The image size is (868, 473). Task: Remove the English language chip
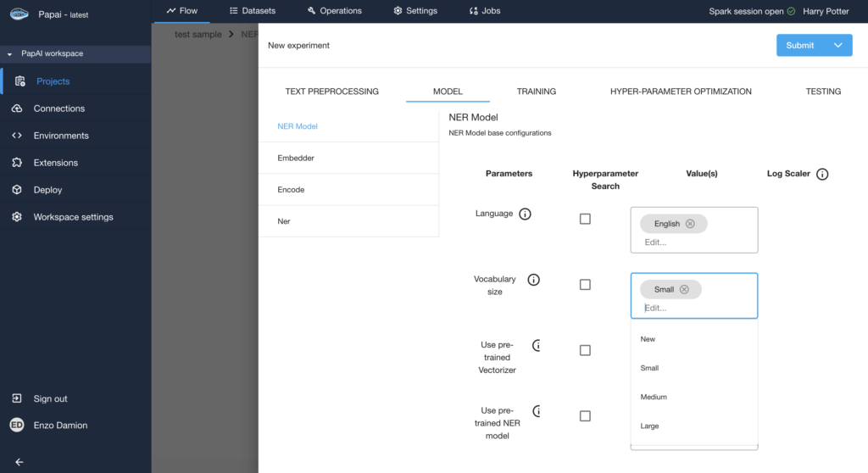click(690, 224)
